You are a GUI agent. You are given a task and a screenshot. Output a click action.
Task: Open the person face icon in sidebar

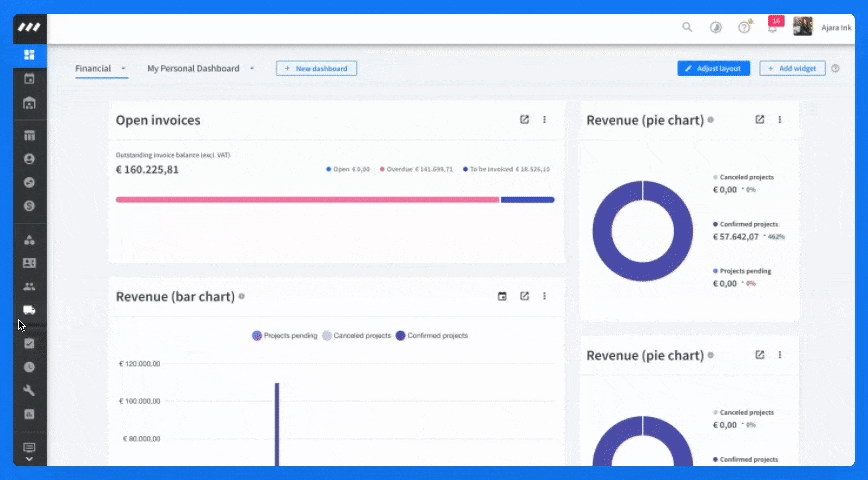click(29, 159)
